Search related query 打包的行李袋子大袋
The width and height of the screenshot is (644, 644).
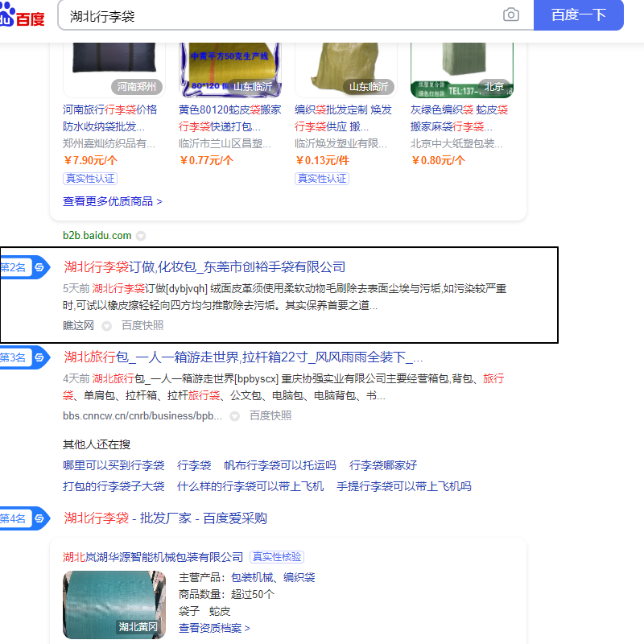tap(114, 486)
